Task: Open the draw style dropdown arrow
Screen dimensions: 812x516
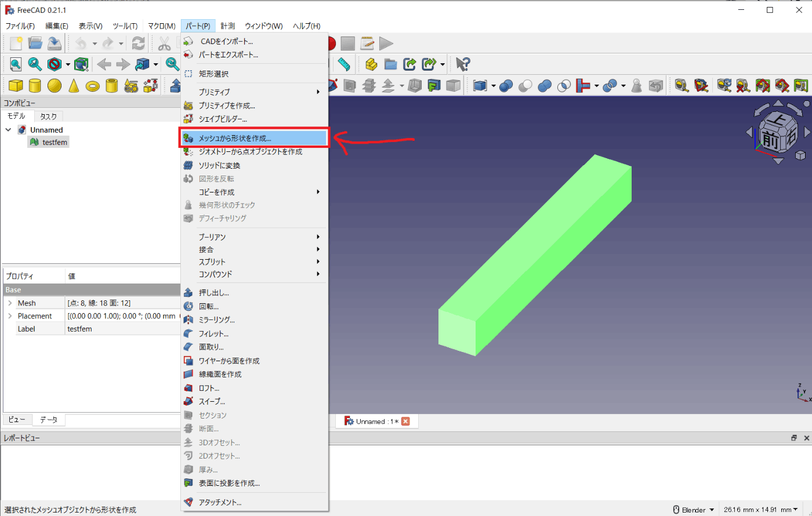Action: pyautogui.click(x=67, y=64)
